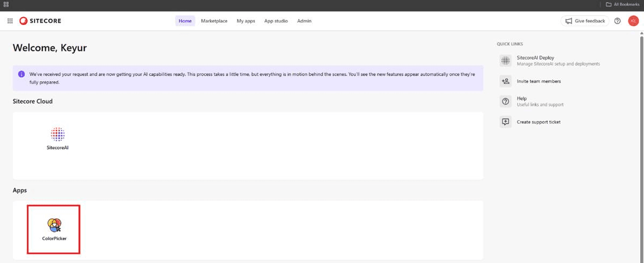The image size is (644, 263).
Task: Open the SitecoreAI Deploy link
Action: [535, 57]
